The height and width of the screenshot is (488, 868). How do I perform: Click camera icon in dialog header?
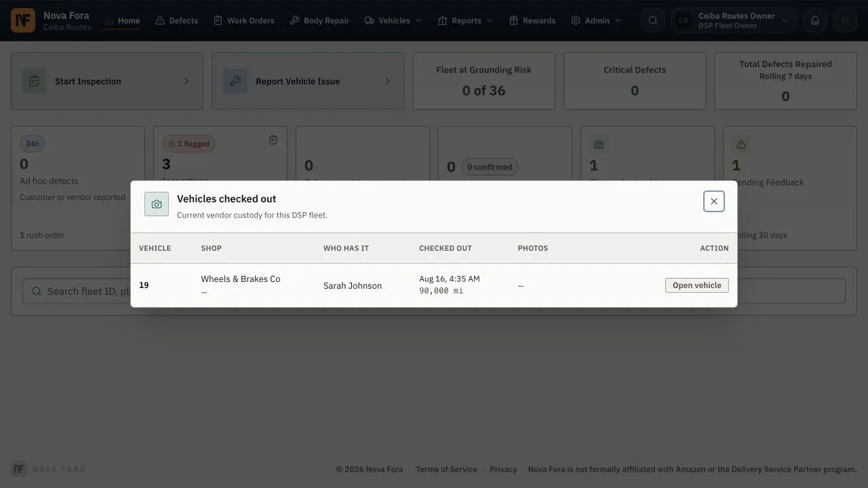[x=157, y=204]
